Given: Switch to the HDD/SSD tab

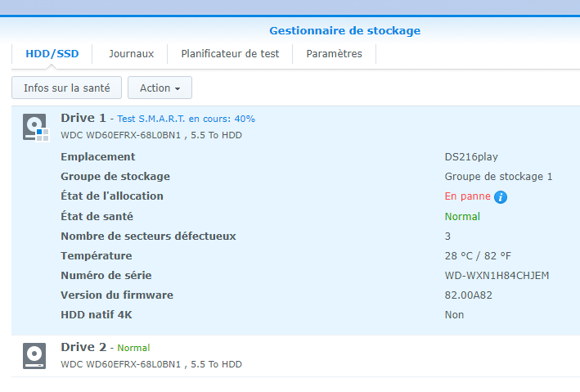Looking at the screenshot, I should tap(52, 54).
